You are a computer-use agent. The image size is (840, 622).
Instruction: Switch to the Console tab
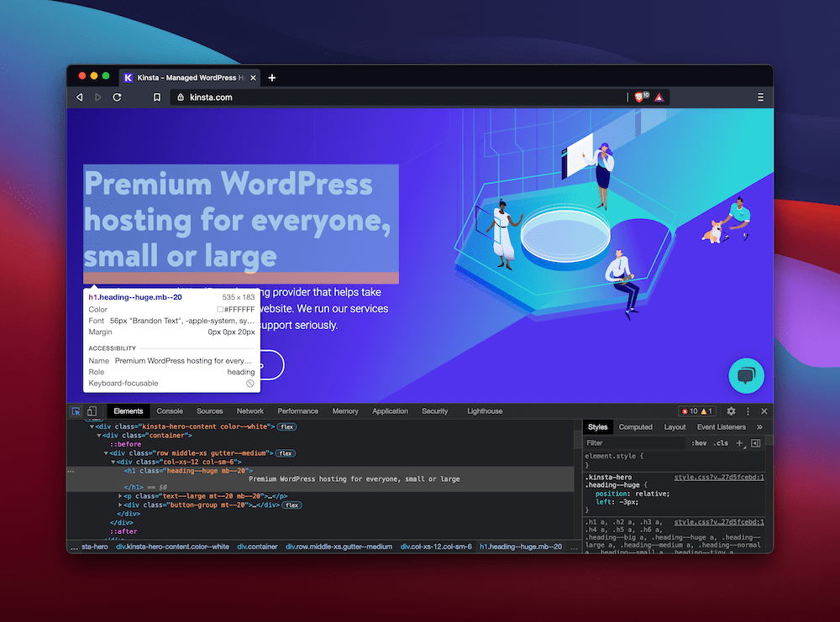pos(170,411)
